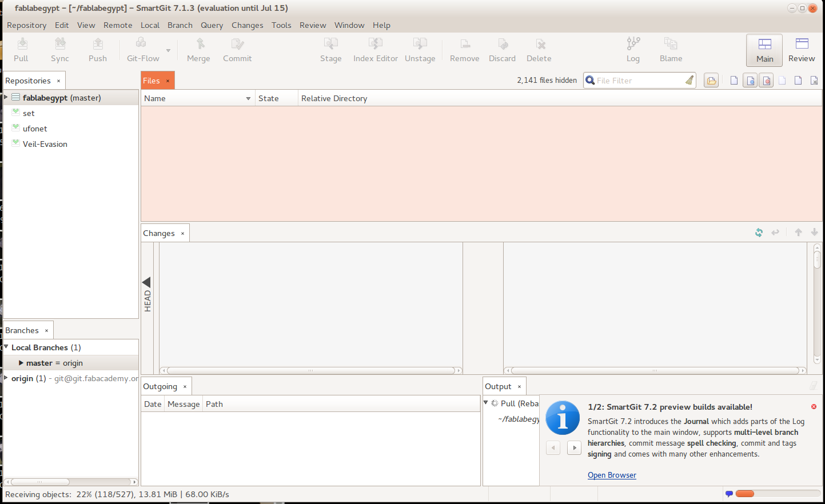The width and height of the screenshot is (825, 504).
Task: Click the up arrow for previous change
Action: click(x=799, y=233)
